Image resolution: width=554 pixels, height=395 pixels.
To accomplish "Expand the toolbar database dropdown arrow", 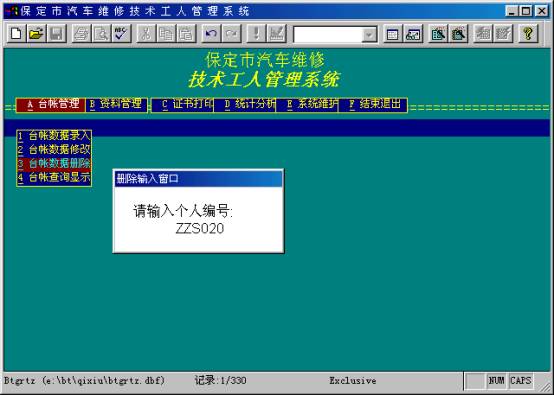I will pos(369,35).
